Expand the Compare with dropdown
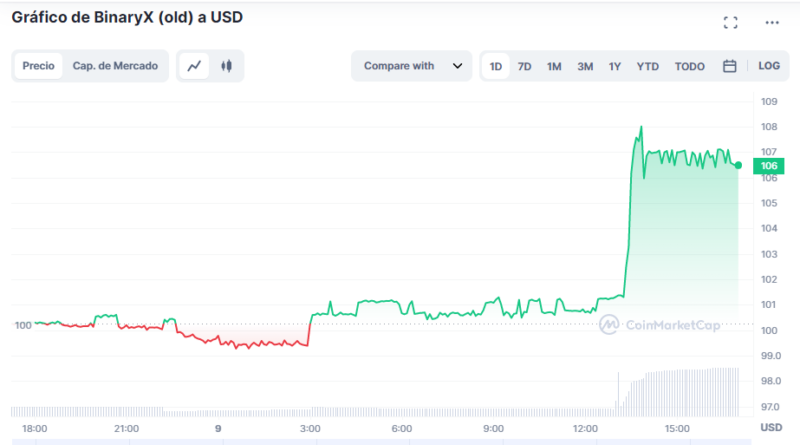The height and width of the screenshot is (445, 800). point(411,66)
